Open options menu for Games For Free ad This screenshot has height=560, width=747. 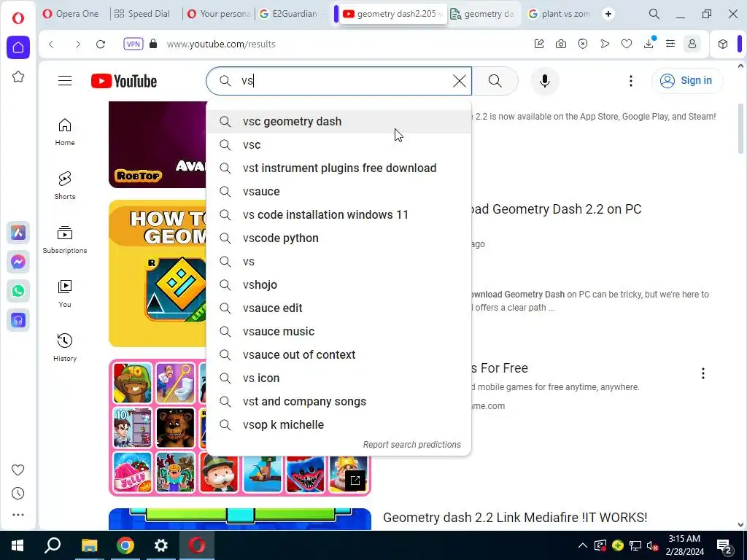pyautogui.click(x=703, y=373)
